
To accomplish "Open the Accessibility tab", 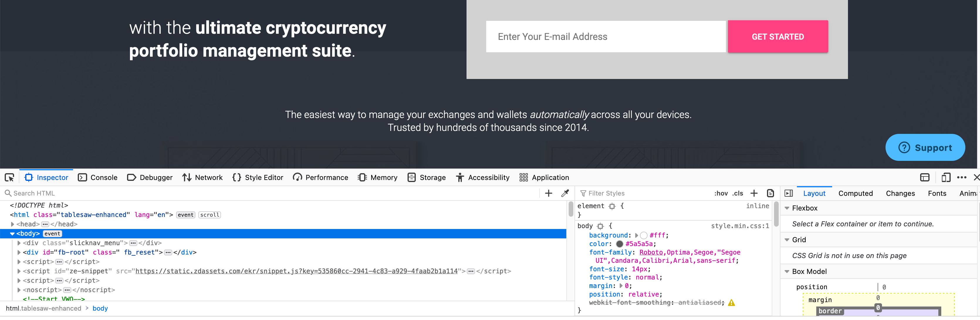I will [482, 177].
